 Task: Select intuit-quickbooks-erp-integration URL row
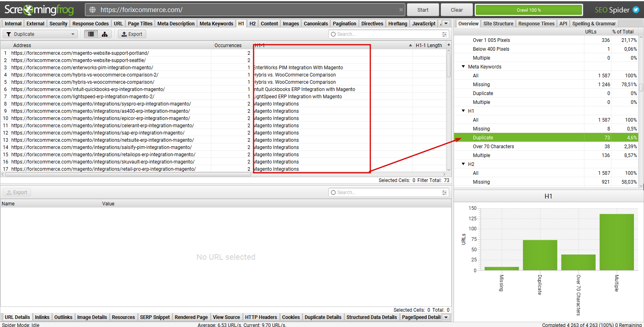coord(223,89)
